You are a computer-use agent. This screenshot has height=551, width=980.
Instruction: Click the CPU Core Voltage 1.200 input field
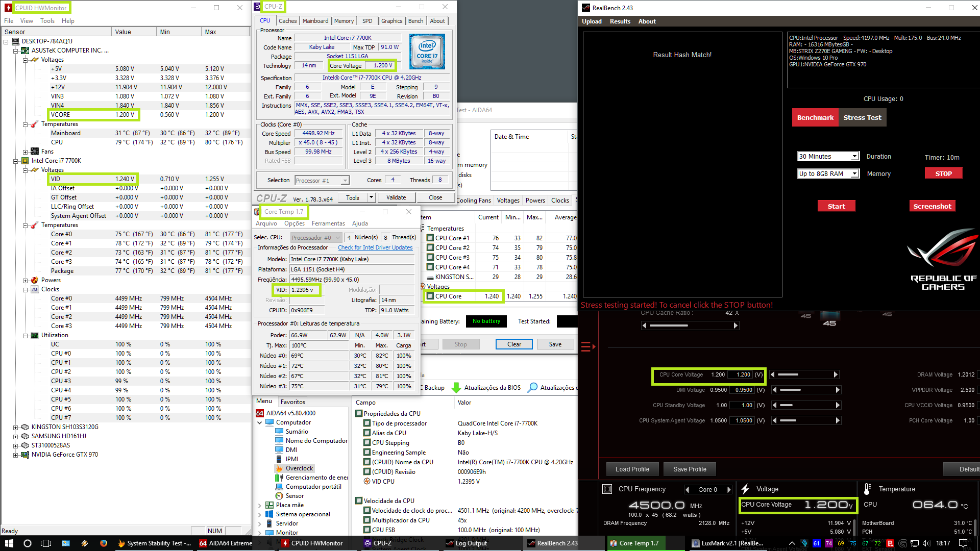[x=740, y=374]
